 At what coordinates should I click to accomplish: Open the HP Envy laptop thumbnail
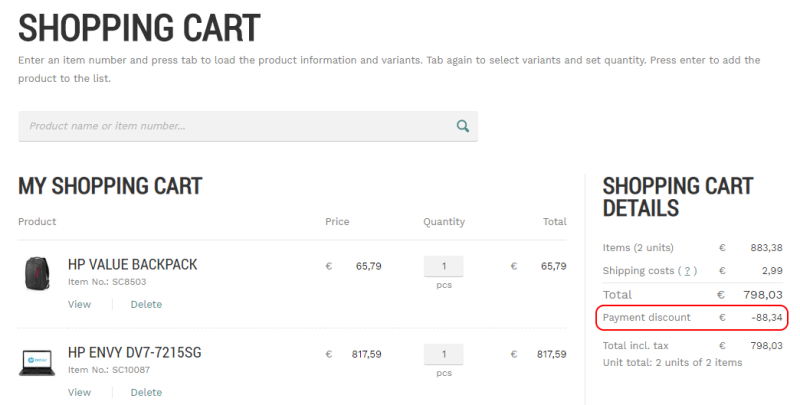(37, 360)
